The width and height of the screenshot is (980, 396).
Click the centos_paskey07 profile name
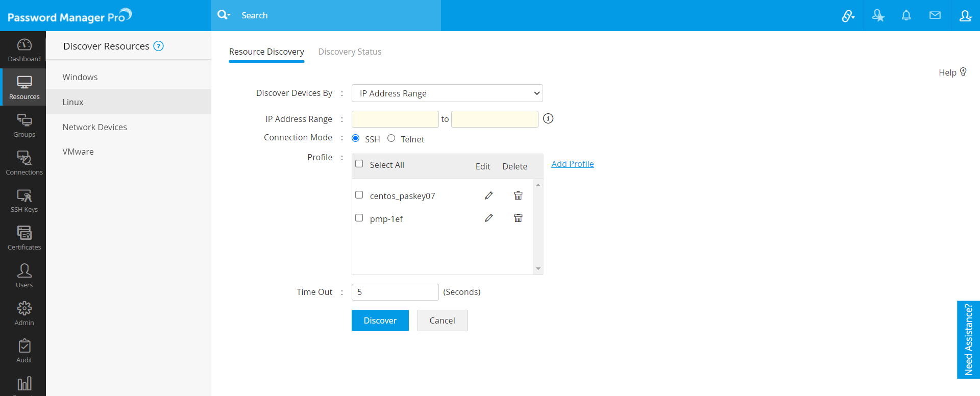(402, 196)
